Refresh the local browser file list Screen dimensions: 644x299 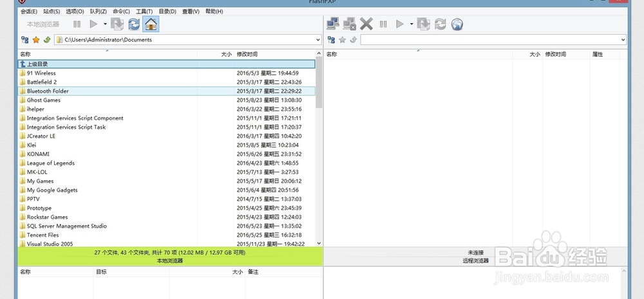point(134,24)
